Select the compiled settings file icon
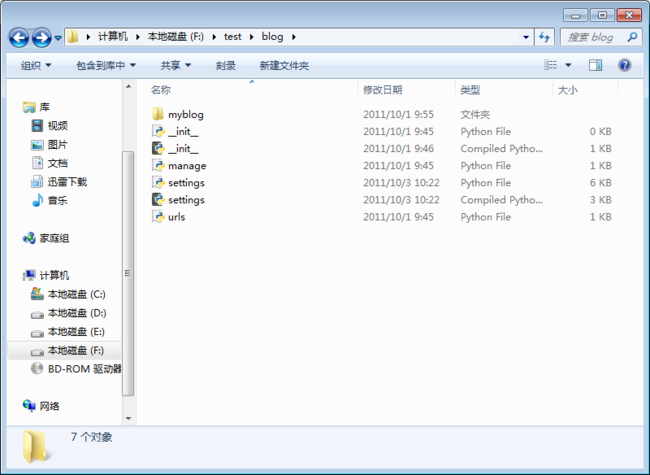 coord(158,200)
